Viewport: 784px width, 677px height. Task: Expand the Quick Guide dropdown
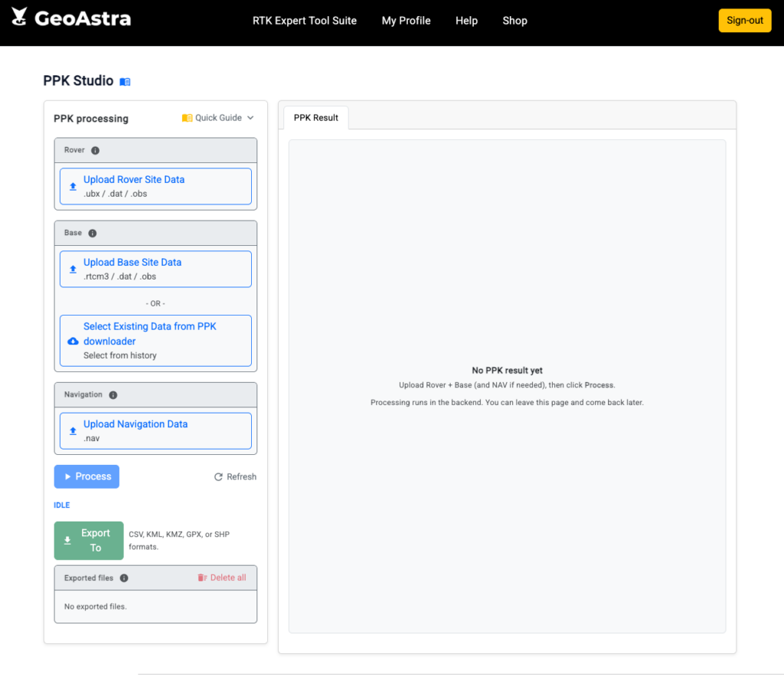[217, 118]
